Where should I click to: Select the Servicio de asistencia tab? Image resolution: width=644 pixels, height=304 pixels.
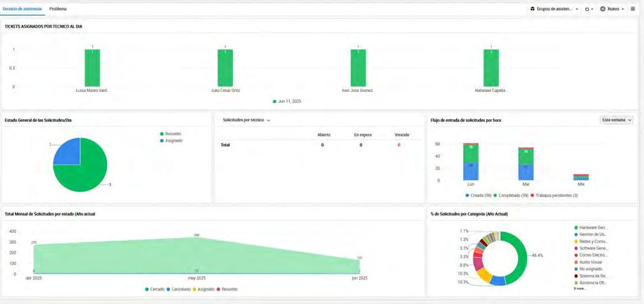point(22,9)
